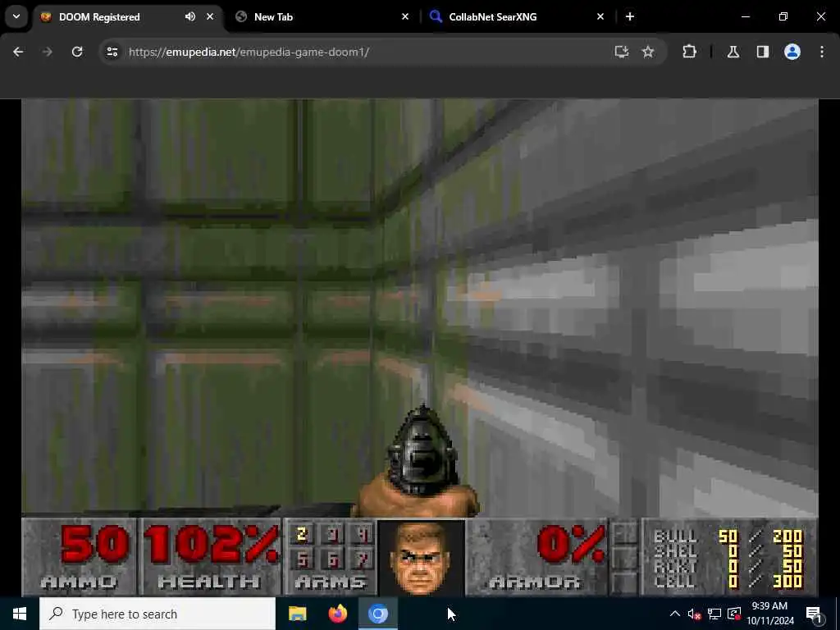Viewport: 840px width, 630px height.
Task: Click weapon slot 6 in ARMS
Action: (333, 559)
